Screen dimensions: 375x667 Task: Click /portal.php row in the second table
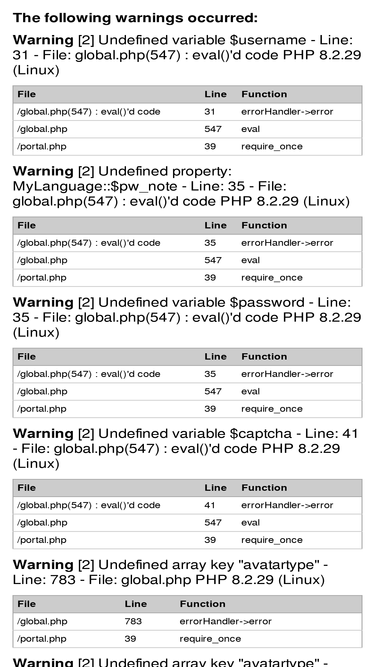[x=188, y=278]
